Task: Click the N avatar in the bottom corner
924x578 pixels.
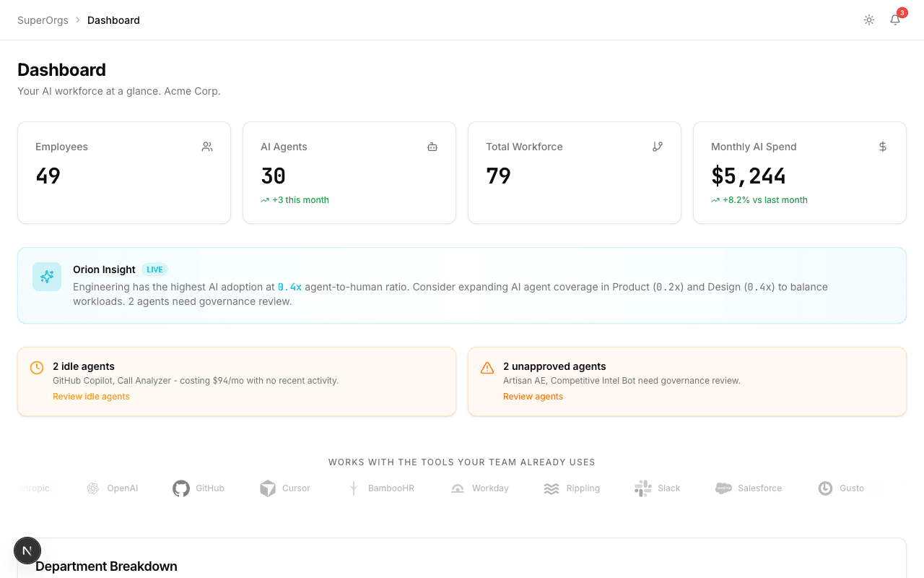Action: (27, 550)
